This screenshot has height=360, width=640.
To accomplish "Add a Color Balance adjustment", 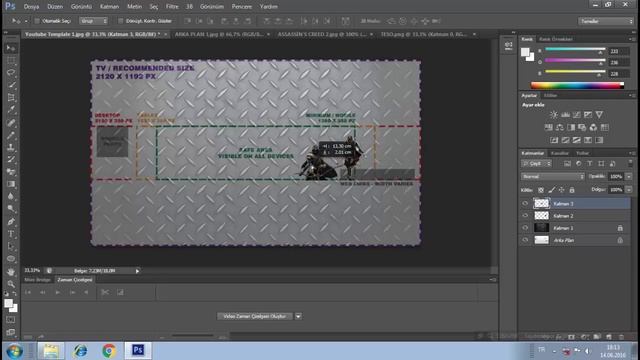I will click(560, 127).
